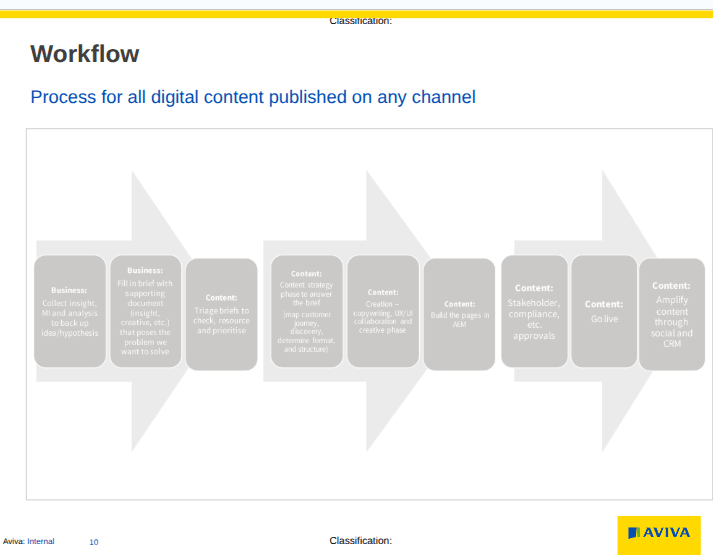The image size is (713, 555).
Task: Click the Aviva logo in the footer
Action: click(659, 535)
